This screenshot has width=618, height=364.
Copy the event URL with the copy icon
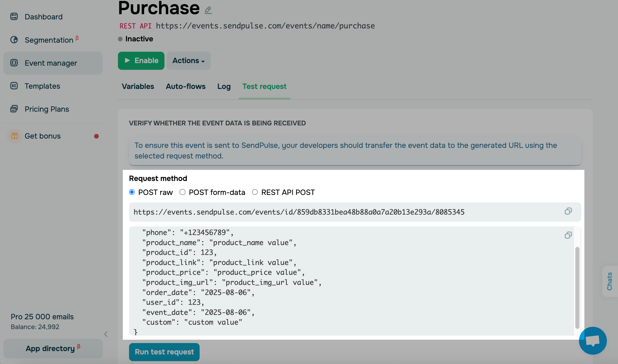[x=568, y=211]
